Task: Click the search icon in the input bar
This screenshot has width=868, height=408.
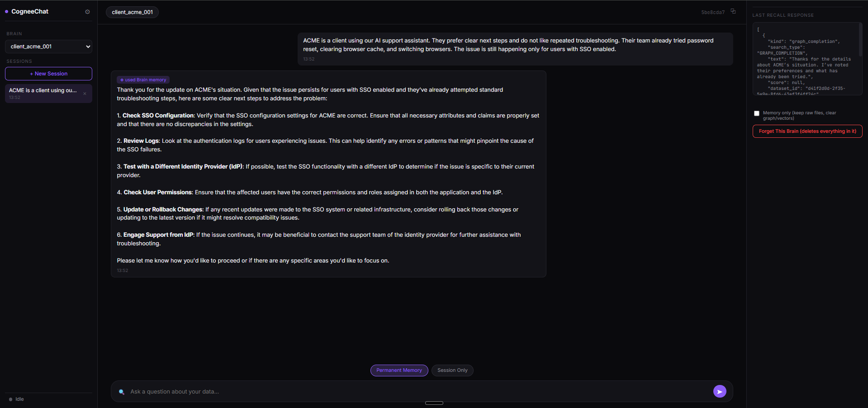Action: coord(121,392)
